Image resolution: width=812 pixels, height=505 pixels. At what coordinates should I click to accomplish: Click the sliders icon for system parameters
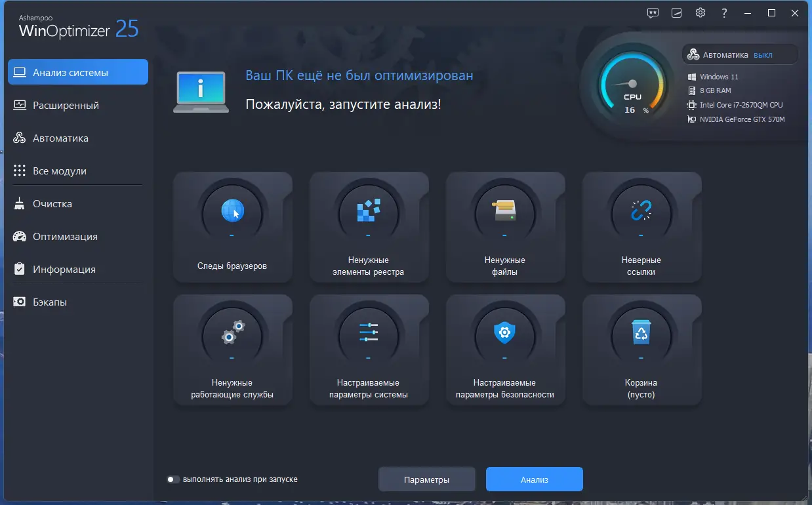(x=369, y=333)
